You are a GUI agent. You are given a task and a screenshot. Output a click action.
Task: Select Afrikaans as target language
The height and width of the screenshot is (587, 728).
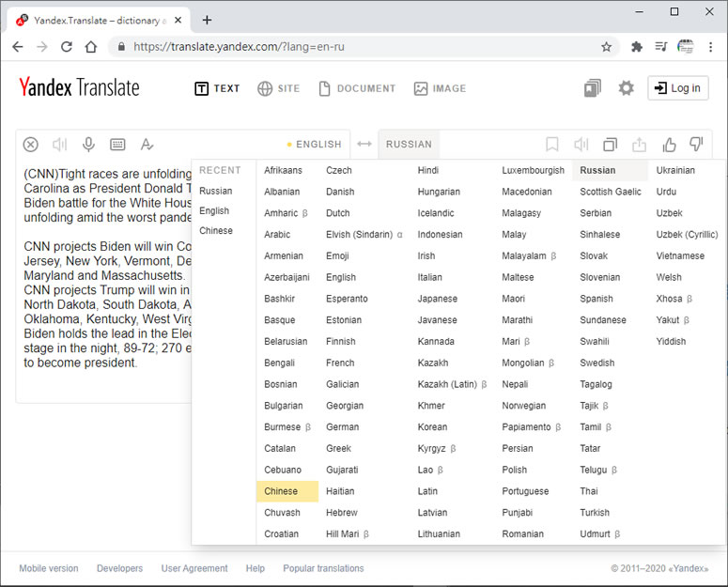point(283,170)
